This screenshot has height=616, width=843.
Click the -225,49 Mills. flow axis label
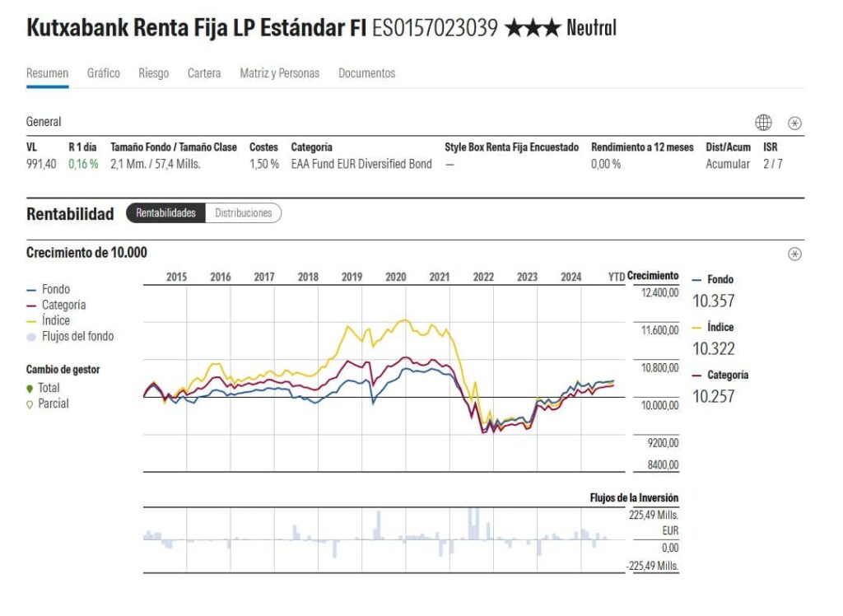pos(652,566)
